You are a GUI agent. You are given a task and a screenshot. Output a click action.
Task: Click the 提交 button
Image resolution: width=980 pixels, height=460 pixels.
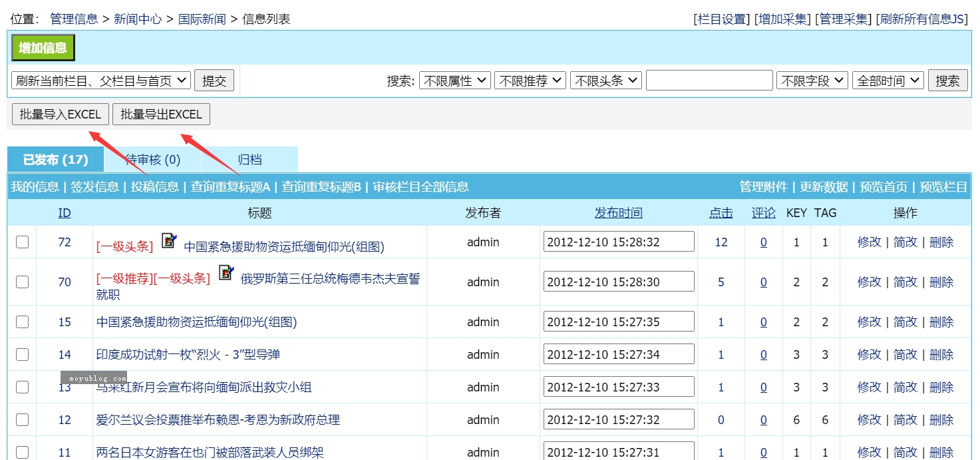[x=214, y=81]
